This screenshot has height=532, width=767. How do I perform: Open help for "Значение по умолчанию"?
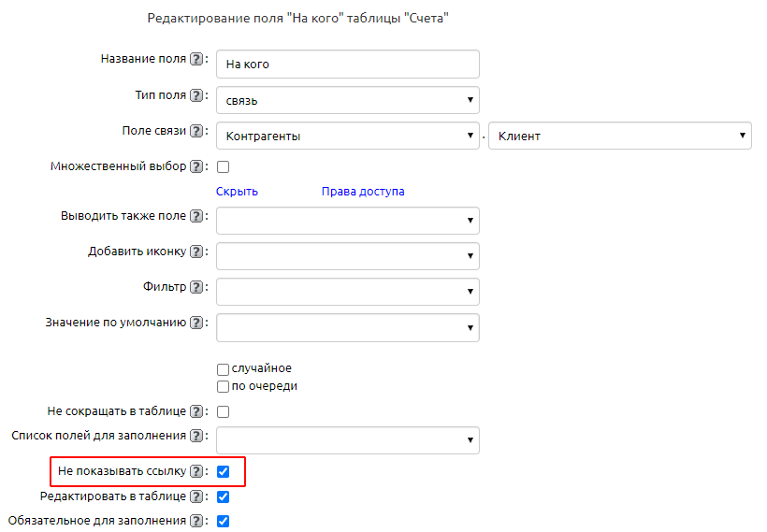[196, 323]
